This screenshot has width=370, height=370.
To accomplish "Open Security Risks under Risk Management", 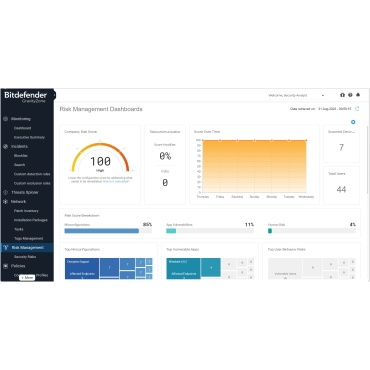I will tap(25, 257).
